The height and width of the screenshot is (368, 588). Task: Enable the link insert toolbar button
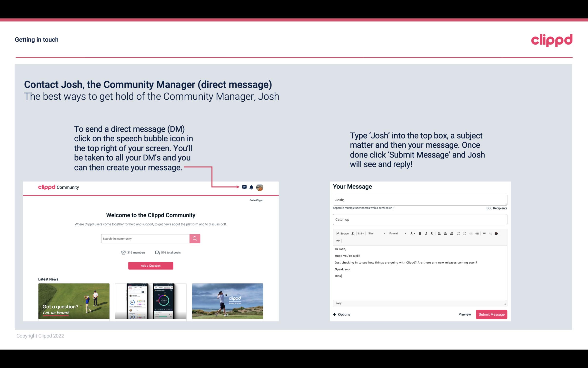click(x=484, y=234)
